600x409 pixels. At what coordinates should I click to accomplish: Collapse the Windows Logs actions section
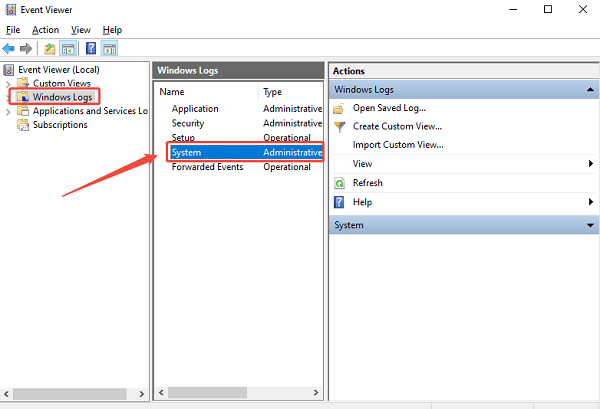590,90
